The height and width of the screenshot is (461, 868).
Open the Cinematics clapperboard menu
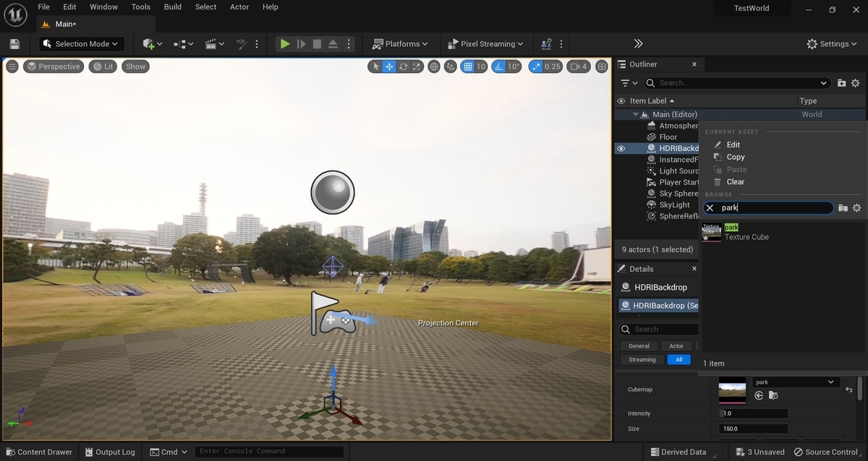pos(213,44)
